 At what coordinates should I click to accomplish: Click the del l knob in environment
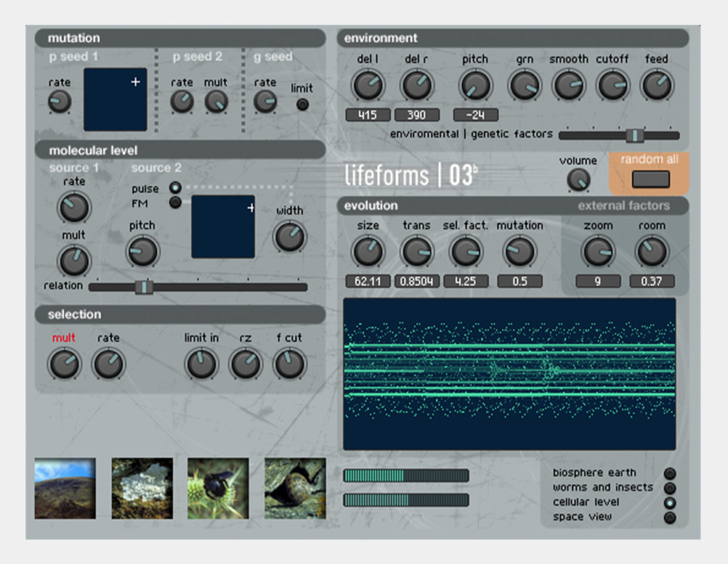pos(369,85)
